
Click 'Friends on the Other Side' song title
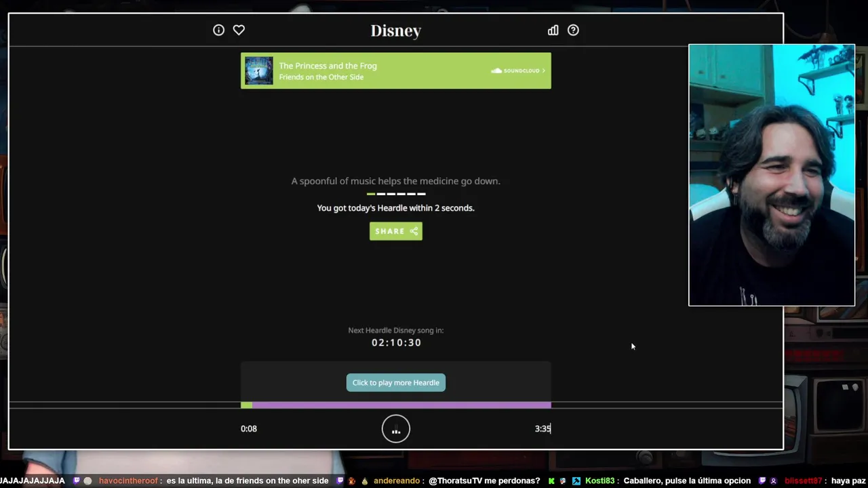click(321, 77)
